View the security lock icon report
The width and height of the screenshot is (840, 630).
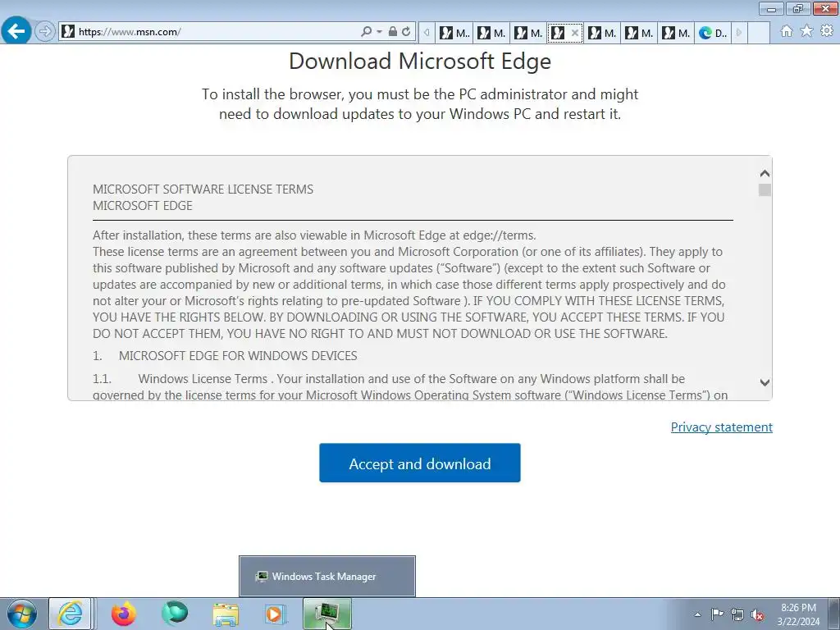tap(393, 32)
